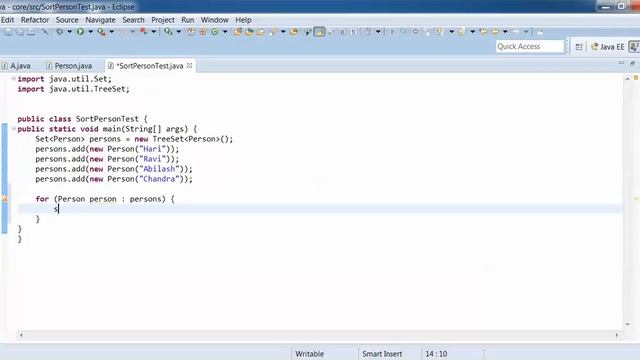Click the Writable status bar entry
The image size is (640, 360).
pos(309,354)
